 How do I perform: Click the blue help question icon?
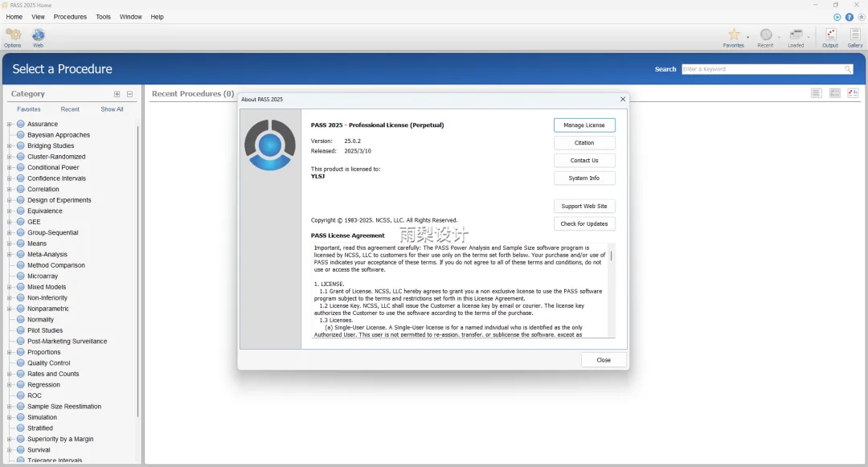pos(850,17)
